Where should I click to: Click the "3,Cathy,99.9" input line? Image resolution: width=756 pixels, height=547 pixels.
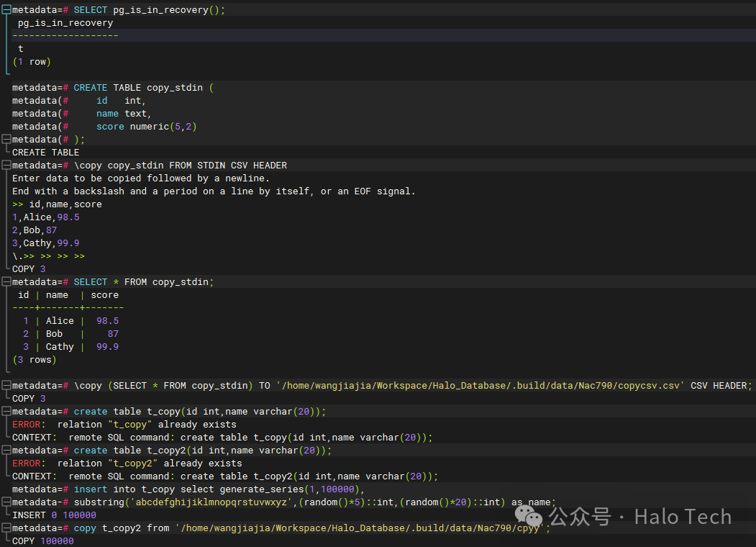click(x=46, y=243)
